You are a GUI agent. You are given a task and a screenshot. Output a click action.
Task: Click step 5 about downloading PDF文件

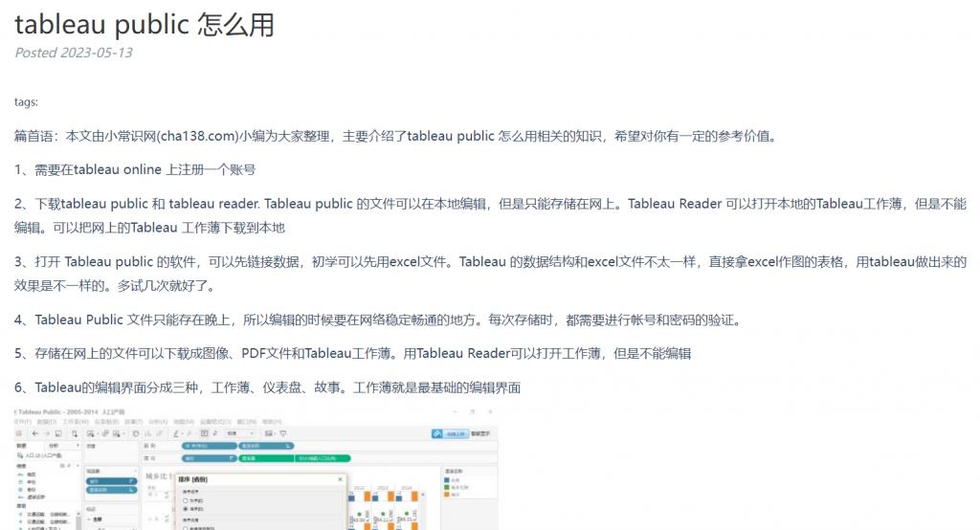pyautogui.click(x=352, y=354)
